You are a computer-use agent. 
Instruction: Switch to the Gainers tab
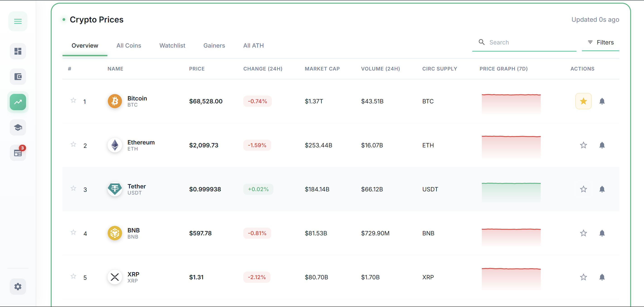(214, 46)
